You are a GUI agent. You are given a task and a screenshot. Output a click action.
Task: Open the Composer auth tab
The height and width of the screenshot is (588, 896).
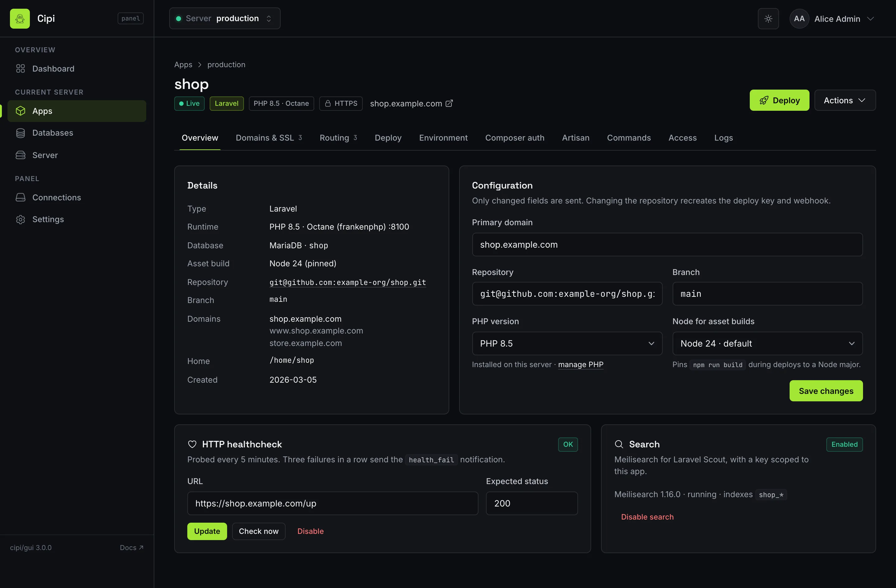point(515,138)
